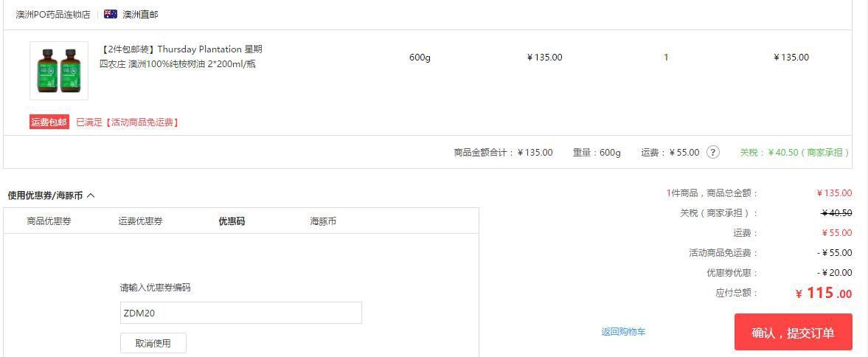Click 返回购物车 link
This screenshot has height=357, width=868.
(623, 331)
